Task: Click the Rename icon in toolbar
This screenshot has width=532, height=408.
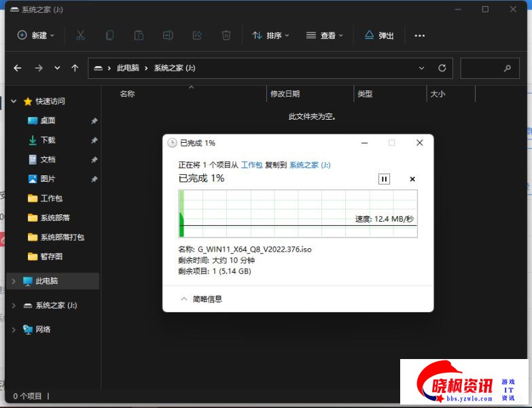Action: point(168,35)
